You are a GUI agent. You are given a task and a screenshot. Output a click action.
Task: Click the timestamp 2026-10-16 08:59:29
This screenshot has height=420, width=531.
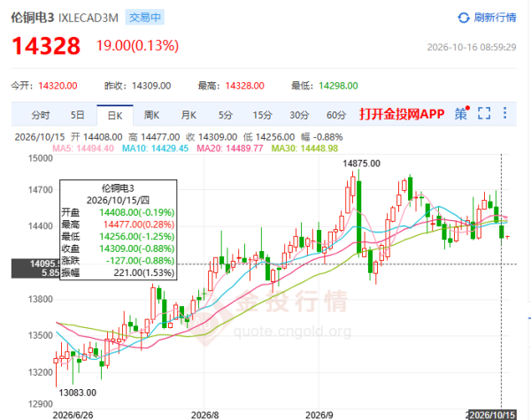(x=472, y=47)
